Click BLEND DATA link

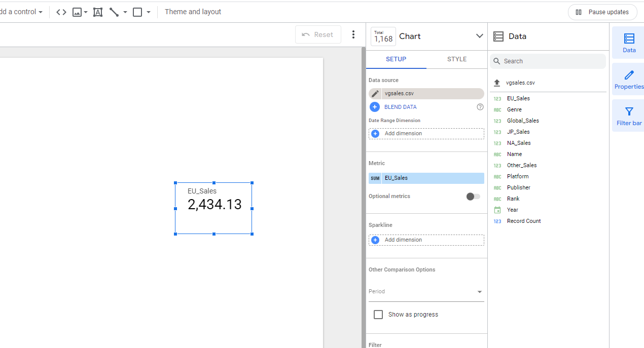pyautogui.click(x=400, y=107)
